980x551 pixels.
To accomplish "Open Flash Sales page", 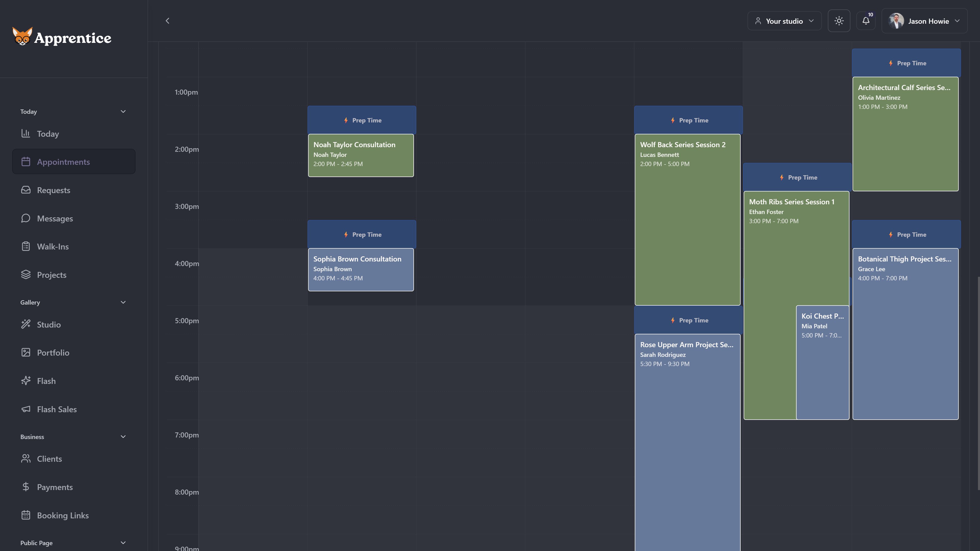I will pyautogui.click(x=74, y=409).
